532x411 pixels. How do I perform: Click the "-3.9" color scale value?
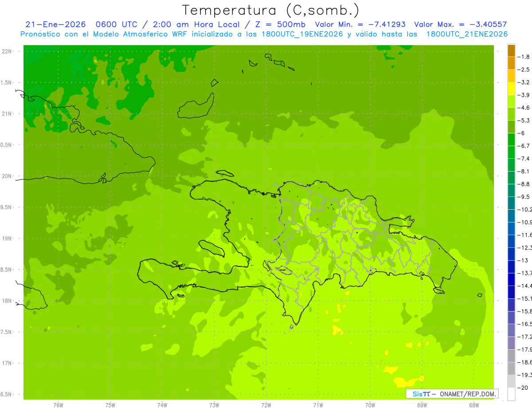524,95
